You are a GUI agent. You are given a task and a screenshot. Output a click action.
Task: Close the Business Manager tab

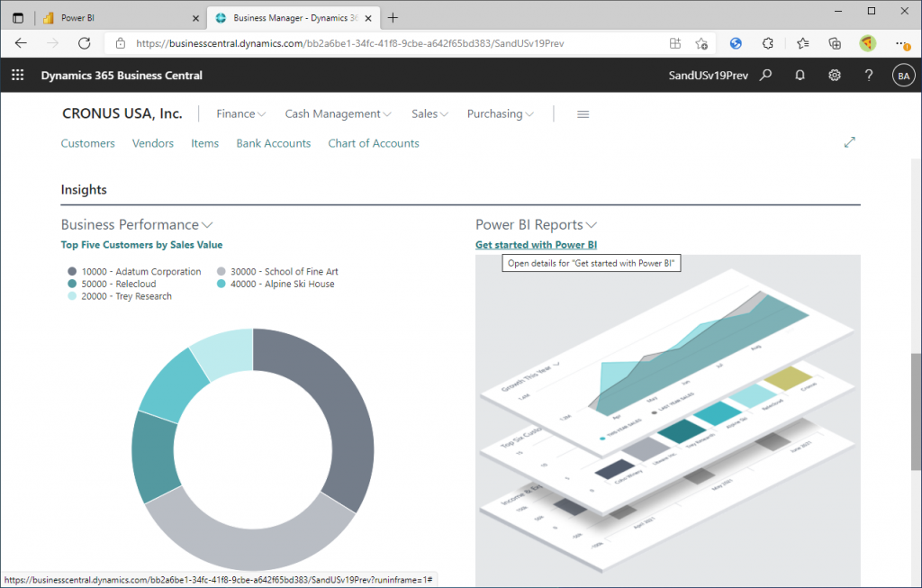(368, 18)
